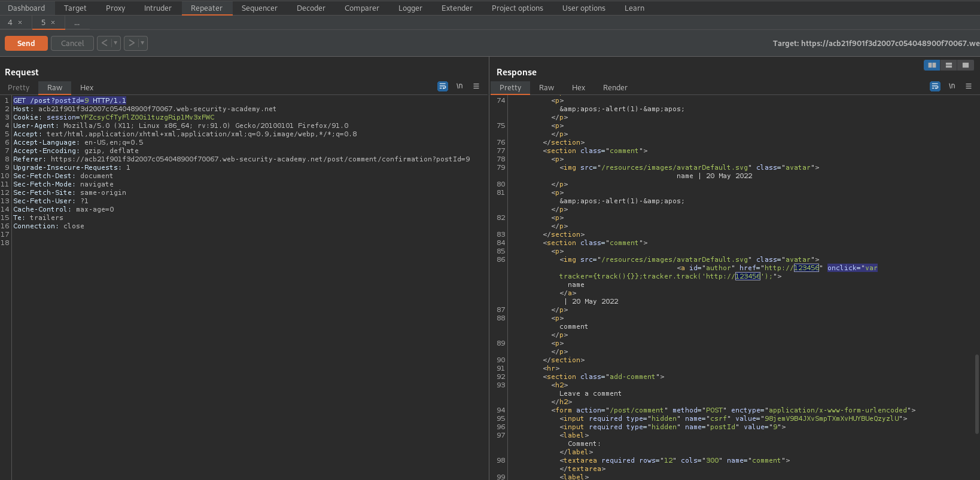Image resolution: width=980 pixels, height=480 pixels.
Task: Go forward to next request in history
Action: pos(132,43)
